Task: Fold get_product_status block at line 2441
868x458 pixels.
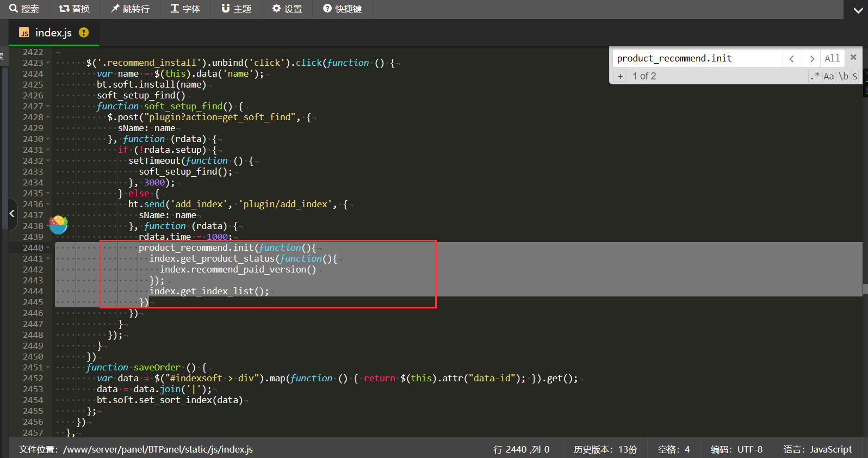Action: click(x=48, y=259)
